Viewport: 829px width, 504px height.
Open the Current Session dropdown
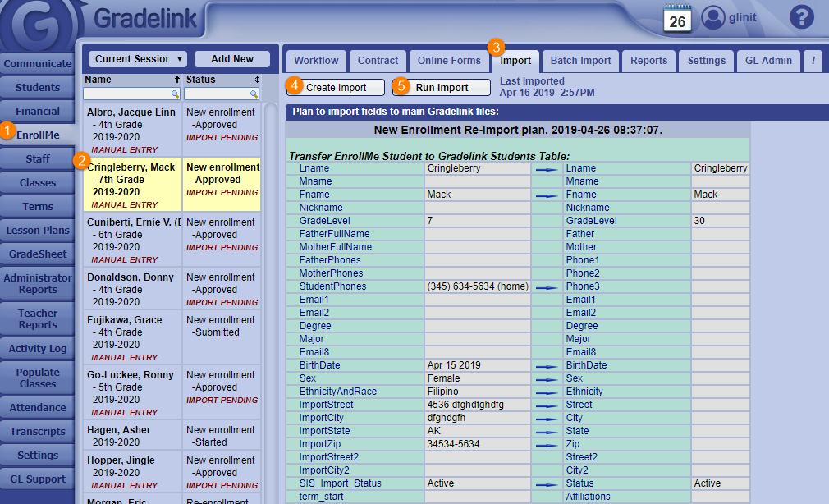pos(137,59)
